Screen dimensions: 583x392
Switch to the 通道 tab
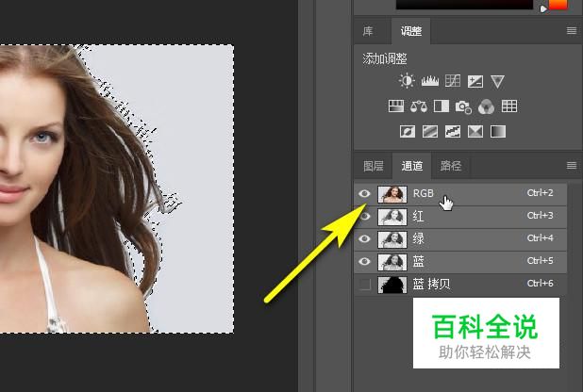pyautogui.click(x=412, y=166)
